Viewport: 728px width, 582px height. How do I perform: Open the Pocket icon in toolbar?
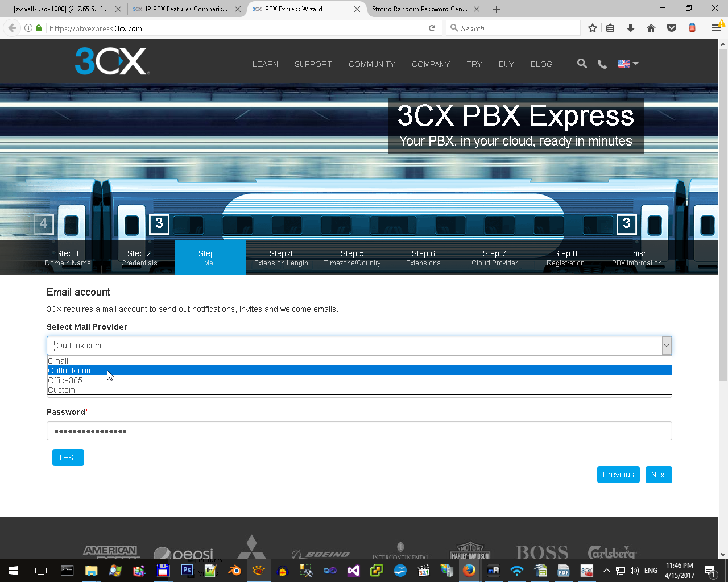click(x=672, y=28)
